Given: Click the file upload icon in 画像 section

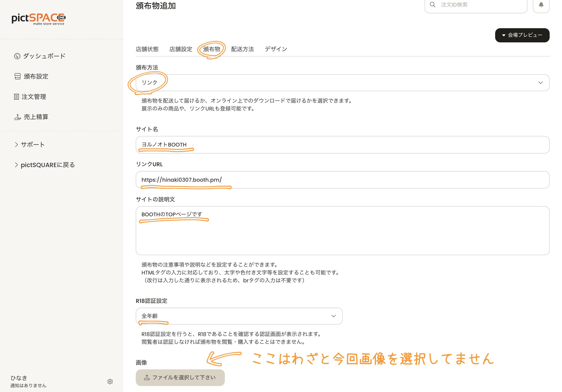Looking at the screenshot, I should (x=147, y=377).
